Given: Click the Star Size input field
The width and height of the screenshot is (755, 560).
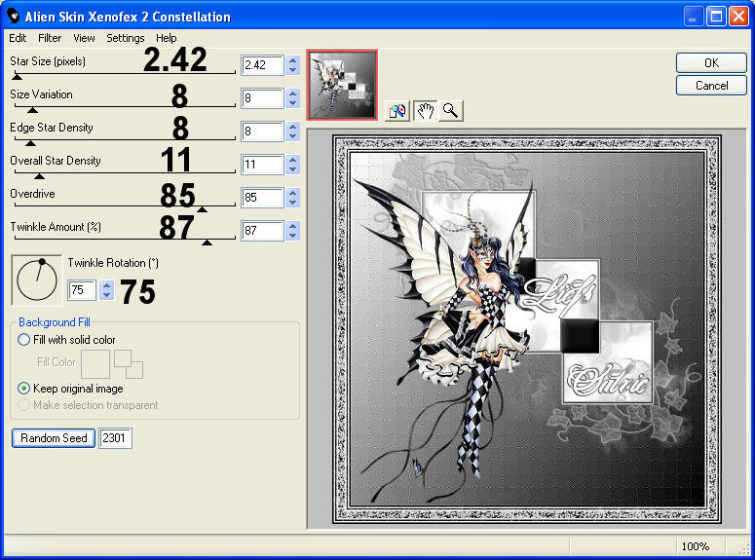Looking at the screenshot, I should 262,65.
